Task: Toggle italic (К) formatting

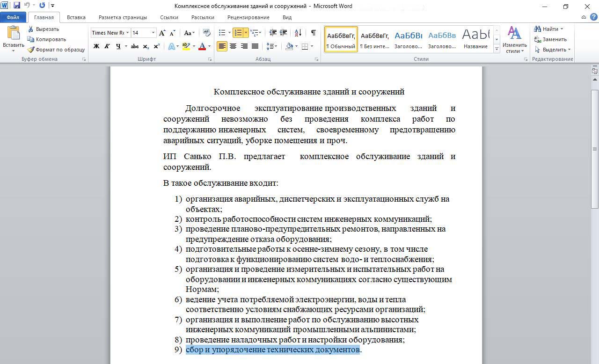Action: pos(107,46)
